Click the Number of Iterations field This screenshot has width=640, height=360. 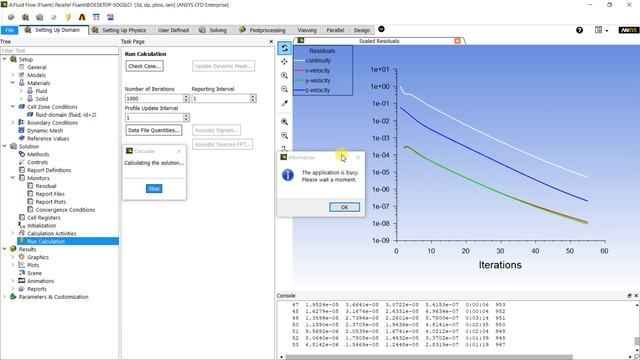click(154, 98)
